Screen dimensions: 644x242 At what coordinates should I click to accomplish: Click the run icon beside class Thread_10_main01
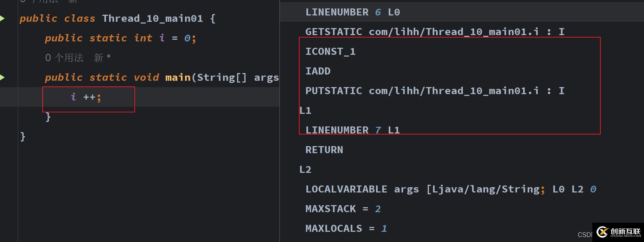coord(2,18)
